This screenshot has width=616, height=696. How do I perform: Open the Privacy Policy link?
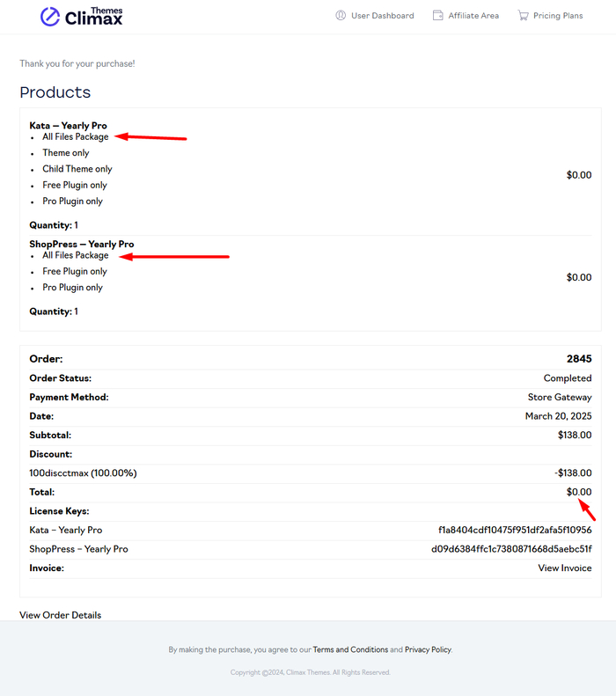pyautogui.click(x=428, y=649)
